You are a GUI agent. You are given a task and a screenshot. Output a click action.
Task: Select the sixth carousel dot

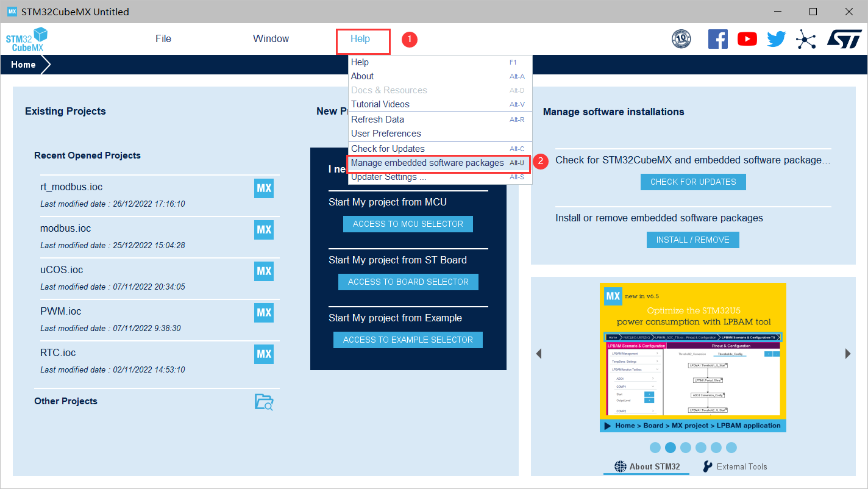(731, 448)
